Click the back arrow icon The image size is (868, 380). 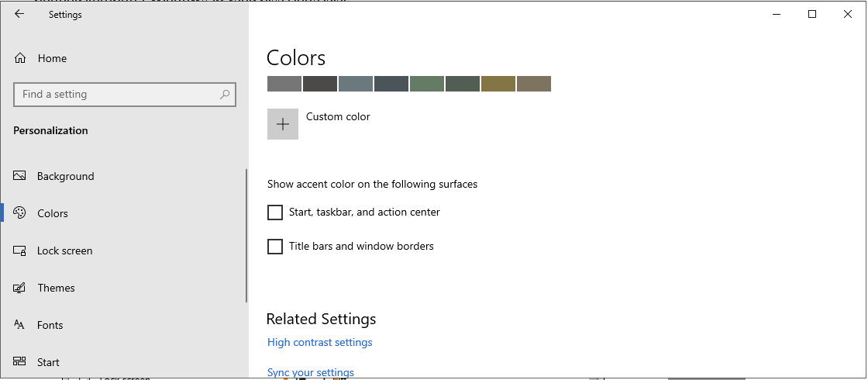click(x=19, y=14)
